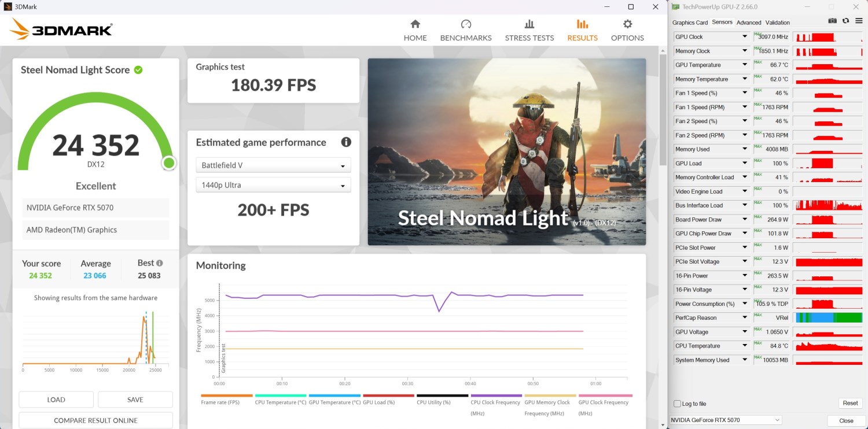
Task: Click the 3DMark app icon in the title bar
Action: [8, 7]
